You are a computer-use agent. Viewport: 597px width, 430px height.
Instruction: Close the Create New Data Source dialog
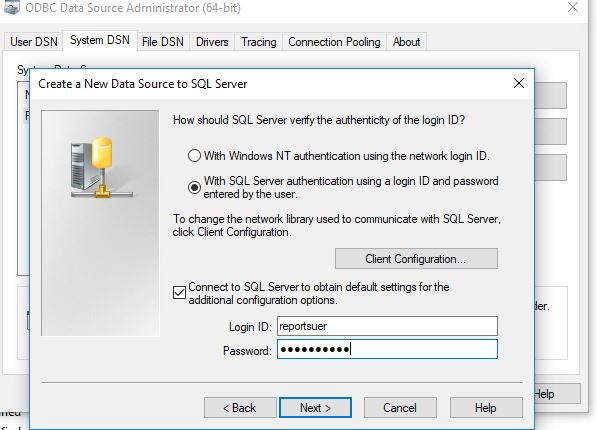(x=519, y=83)
